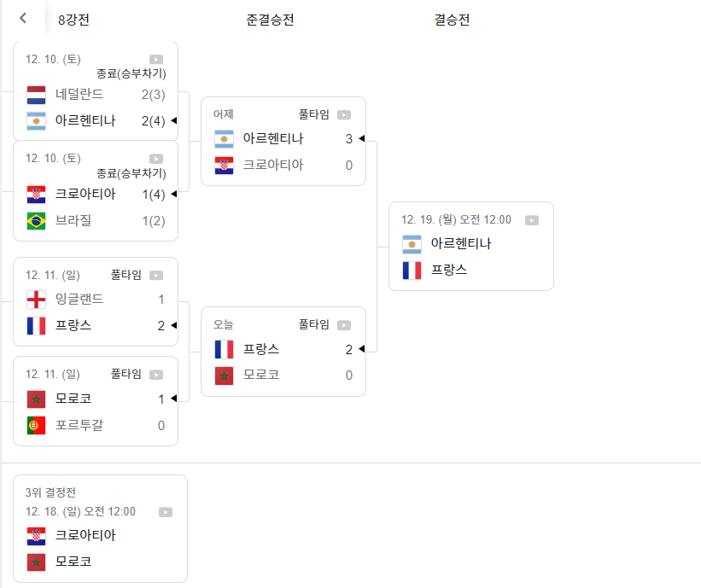Open video for France vs Morocco semifinal
This screenshot has height=588, width=701.
click(343, 325)
